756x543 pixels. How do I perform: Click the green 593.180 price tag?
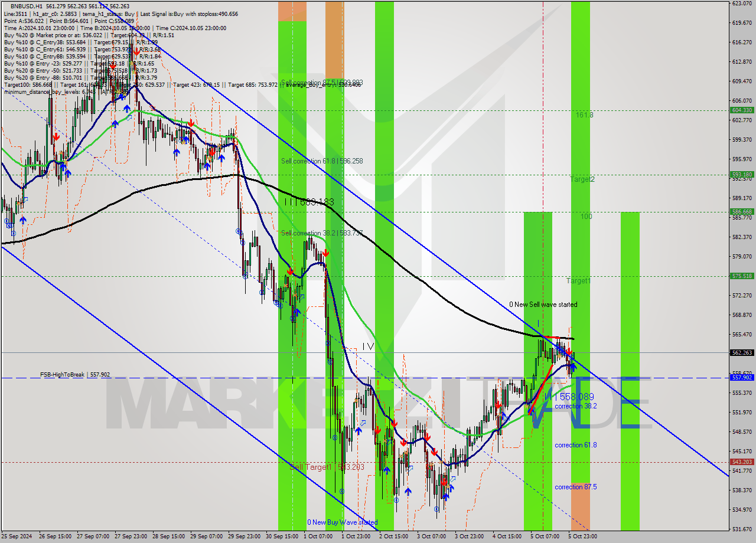(742, 175)
